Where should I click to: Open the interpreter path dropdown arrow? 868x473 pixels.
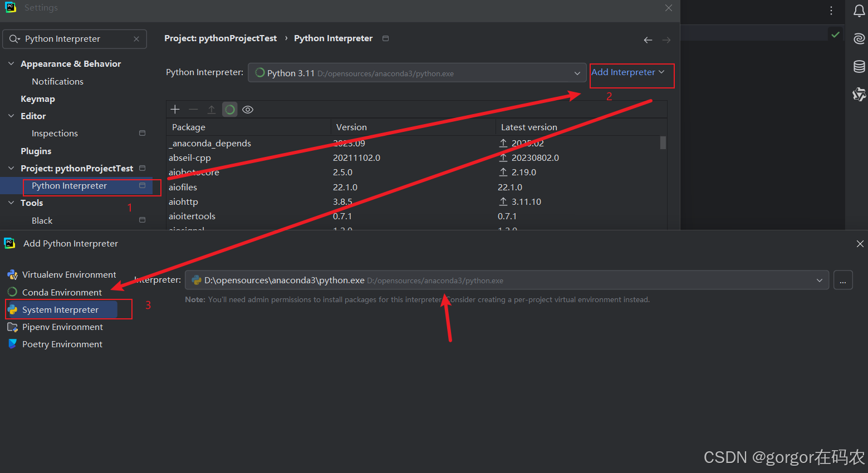click(820, 280)
